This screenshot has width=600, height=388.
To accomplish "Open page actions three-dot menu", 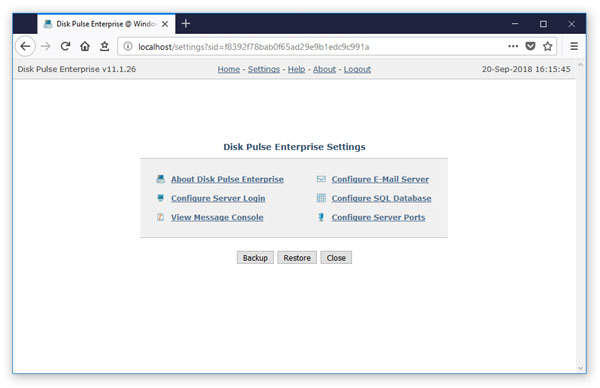I will (513, 46).
